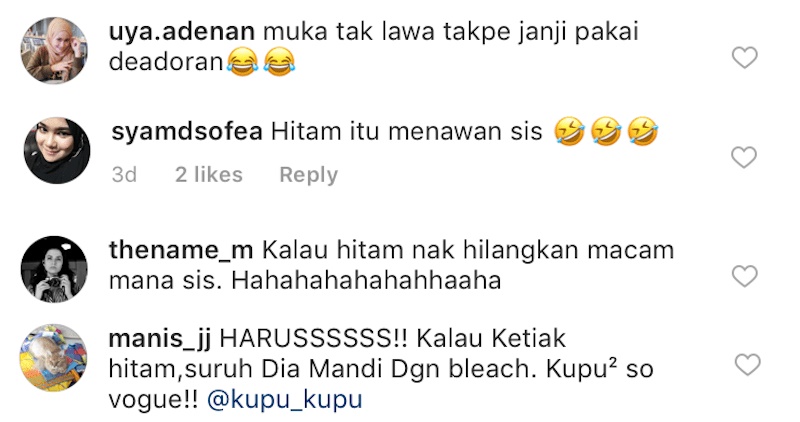
Task: Reply to syamdsofea's comment
Action: point(309,175)
